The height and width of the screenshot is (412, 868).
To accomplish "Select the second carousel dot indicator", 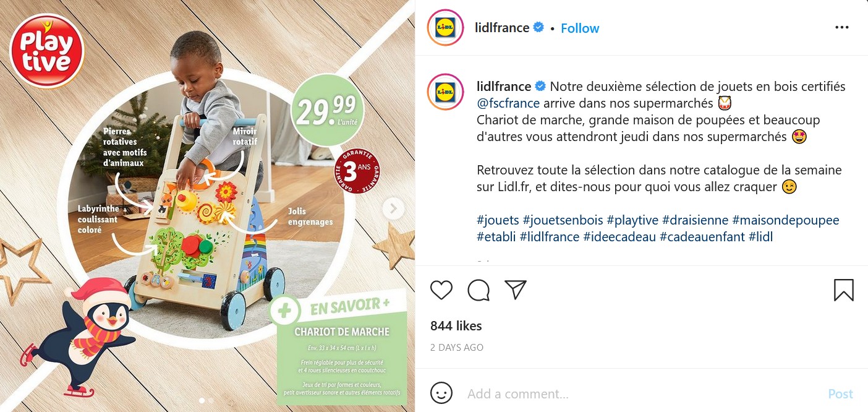I will click(211, 400).
